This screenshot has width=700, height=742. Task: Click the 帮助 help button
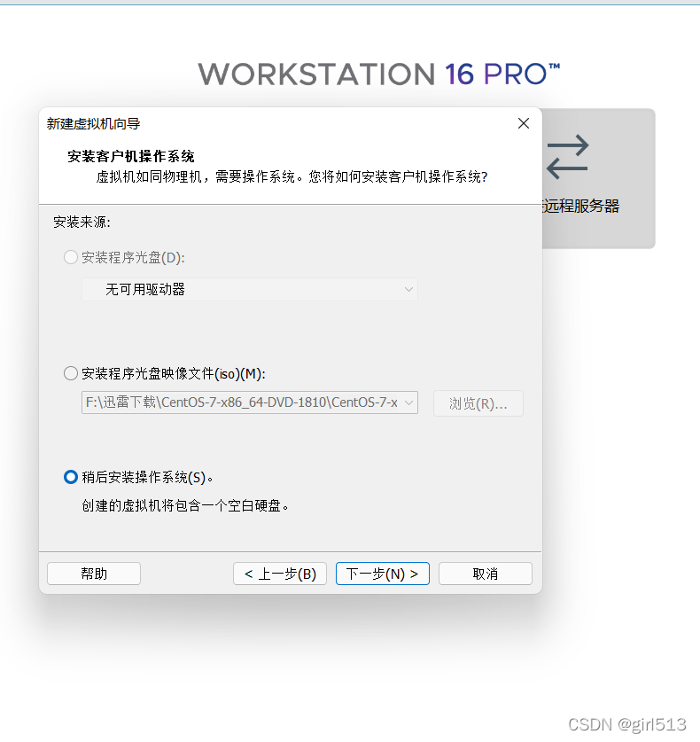[94, 574]
